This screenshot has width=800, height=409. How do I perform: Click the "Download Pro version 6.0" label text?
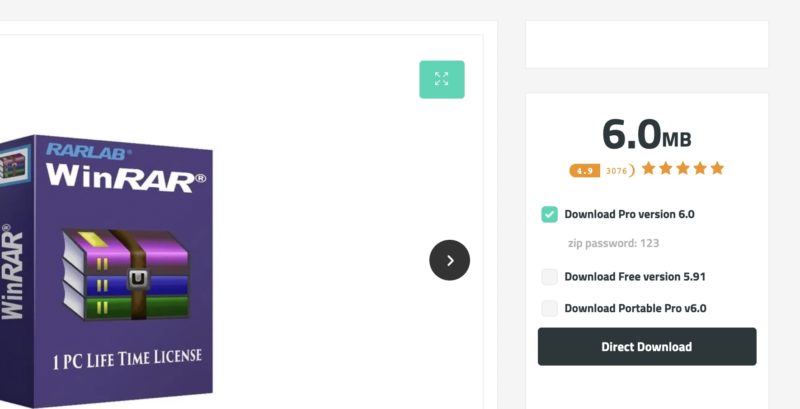coord(629,214)
